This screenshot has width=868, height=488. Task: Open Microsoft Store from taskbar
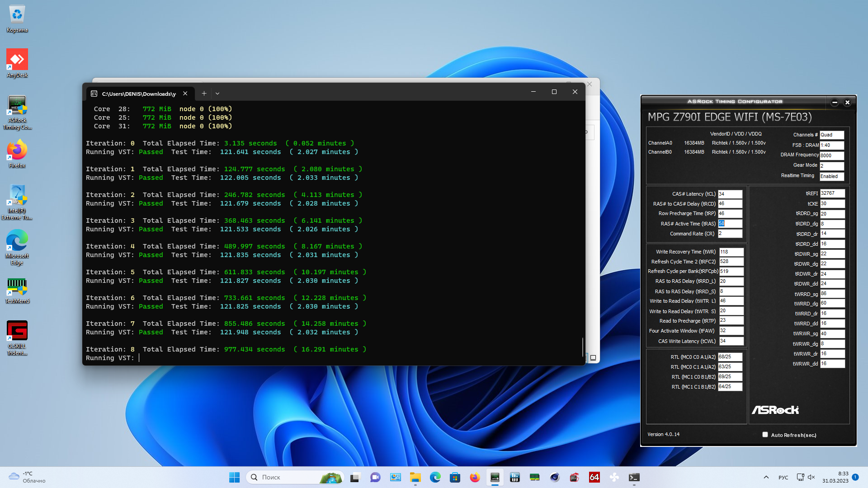click(455, 477)
